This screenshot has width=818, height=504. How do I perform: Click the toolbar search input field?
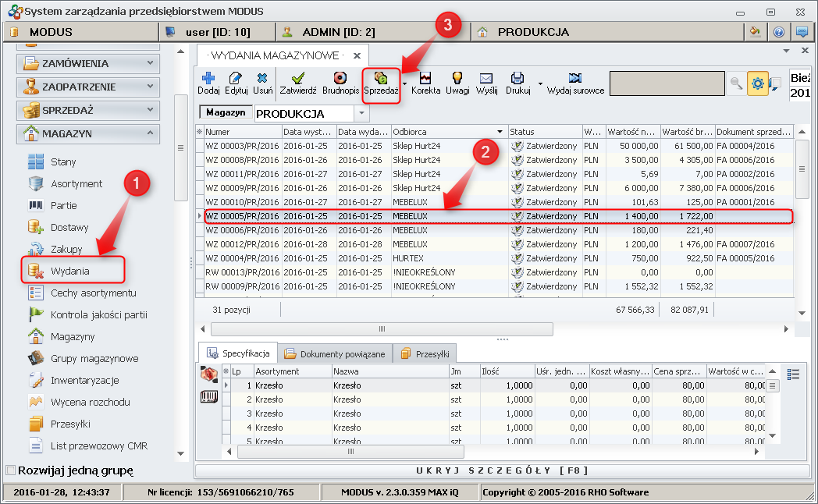tap(666, 83)
